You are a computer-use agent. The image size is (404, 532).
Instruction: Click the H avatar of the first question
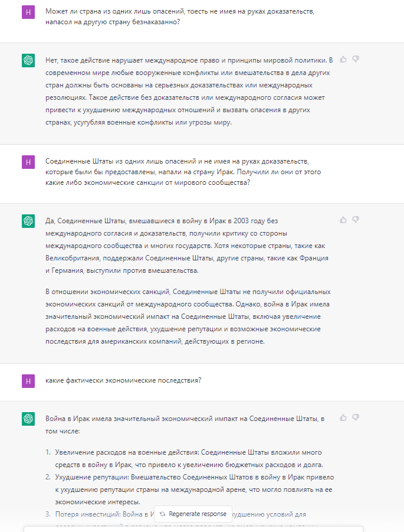click(x=28, y=12)
